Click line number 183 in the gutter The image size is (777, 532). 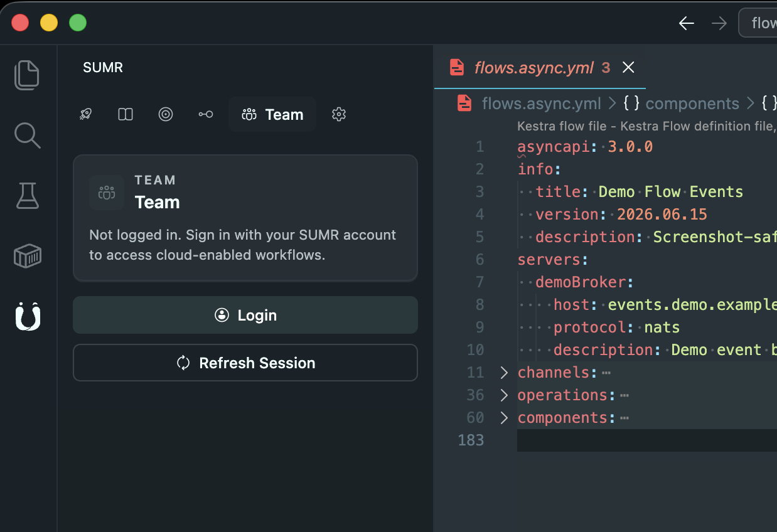click(x=471, y=440)
